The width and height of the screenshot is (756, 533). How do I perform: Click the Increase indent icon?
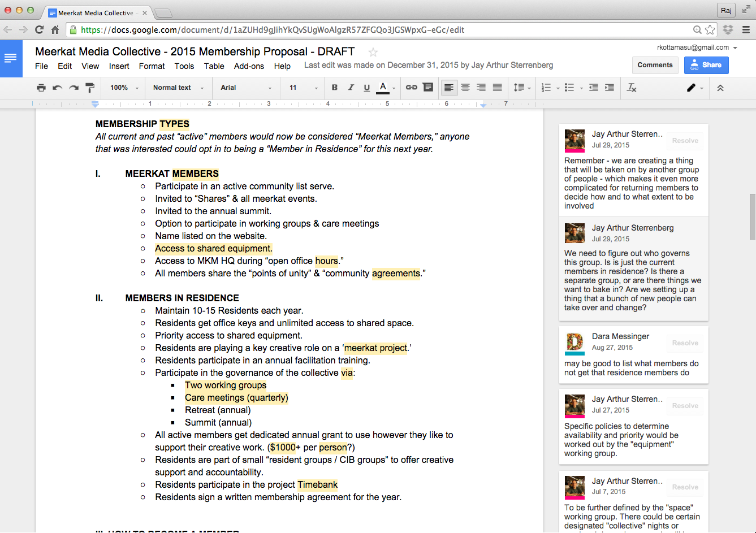click(610, 88)
